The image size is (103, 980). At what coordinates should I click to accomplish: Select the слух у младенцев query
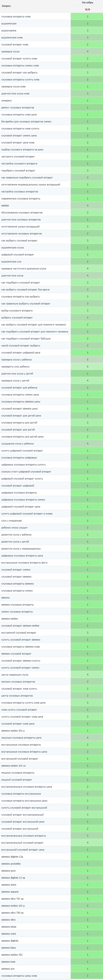coord(11,521)
